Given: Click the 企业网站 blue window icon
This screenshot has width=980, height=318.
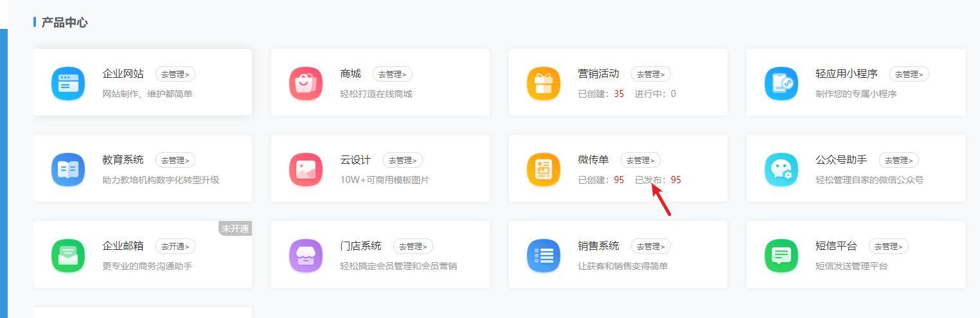Looking at the screenshot, I should [68, 84].
